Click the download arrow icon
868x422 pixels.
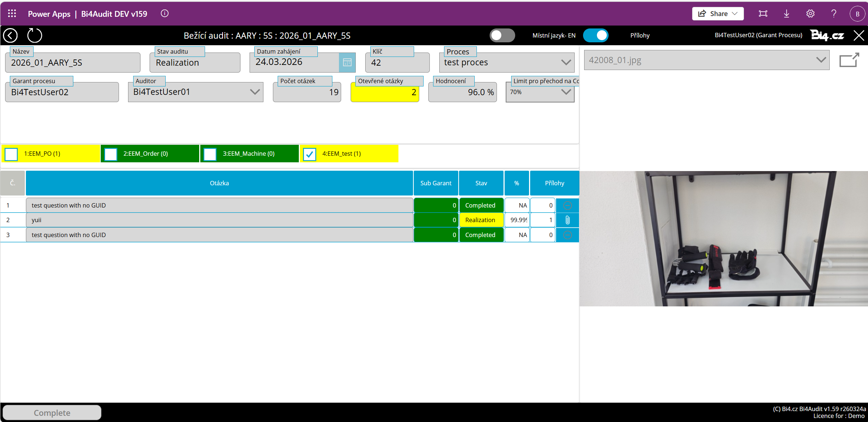point(786,13)
